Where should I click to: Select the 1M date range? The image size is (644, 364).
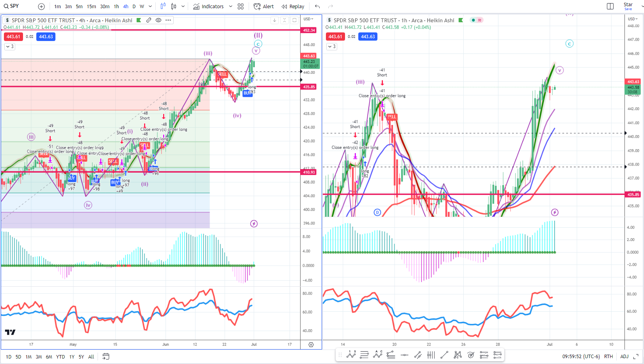(28, 357)
